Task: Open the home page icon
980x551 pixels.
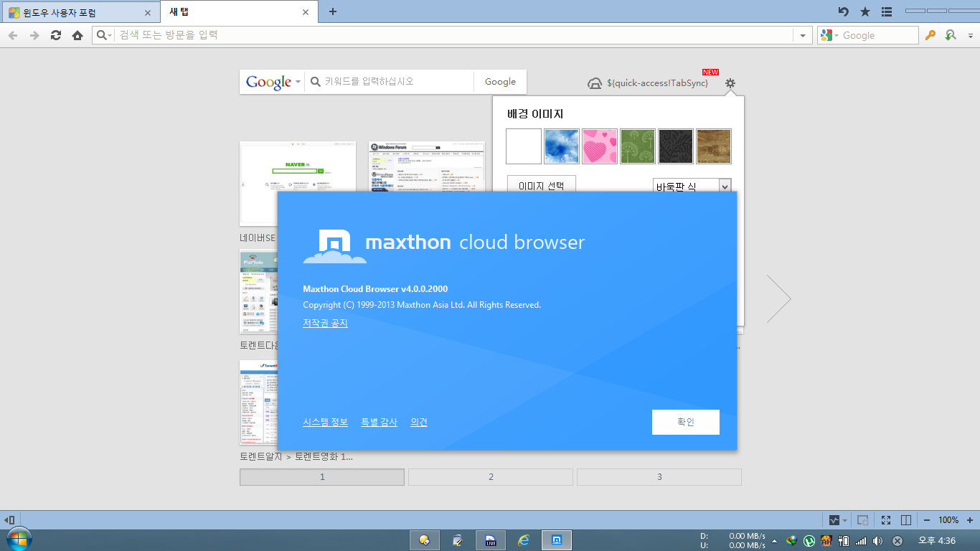Action: tap(77, 35)
